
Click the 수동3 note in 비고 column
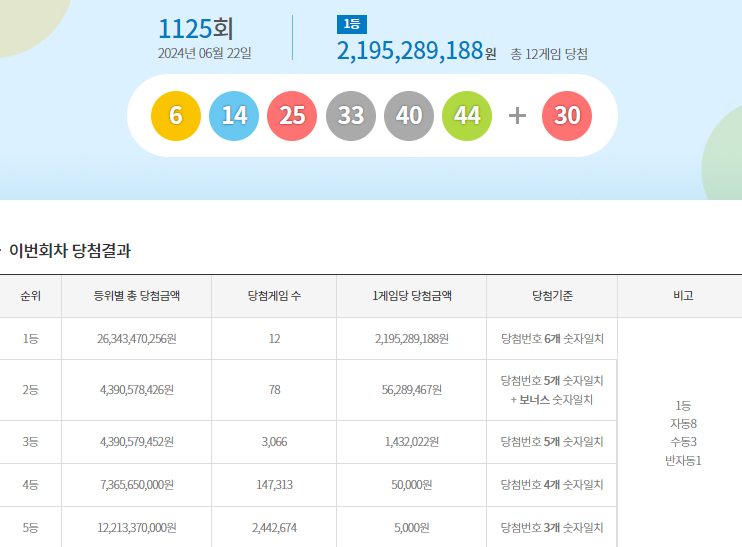click(683, 442)
